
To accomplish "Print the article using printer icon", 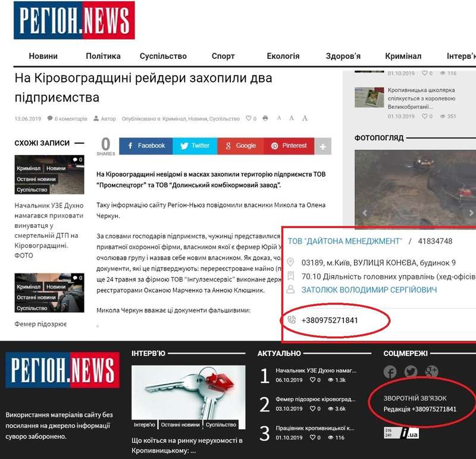I will pyautogui.click(x=265, y=118).
